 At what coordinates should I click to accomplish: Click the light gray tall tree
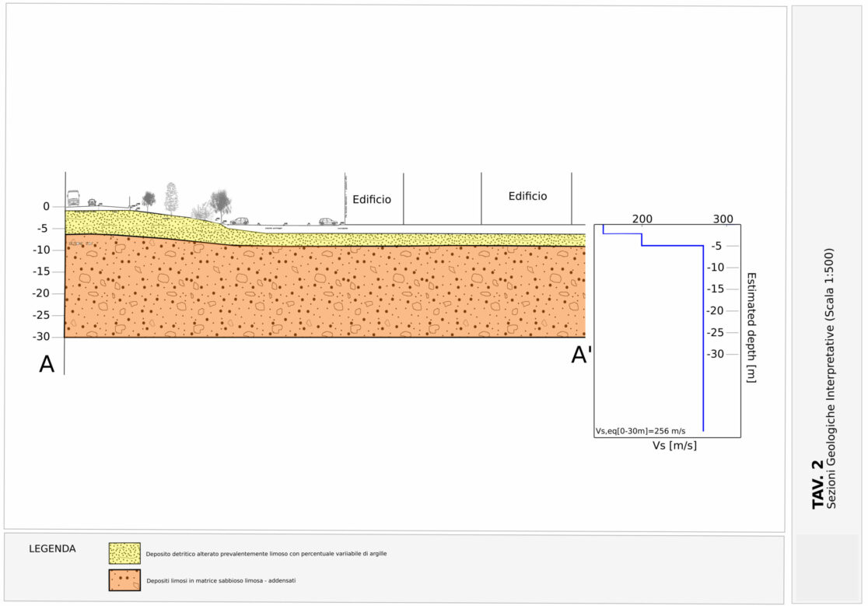(172, 198)
